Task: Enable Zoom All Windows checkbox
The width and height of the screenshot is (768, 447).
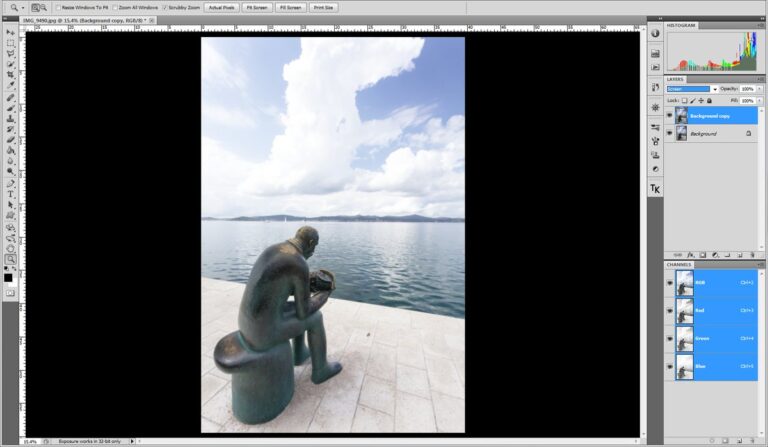Action: (x=115, y=8)
